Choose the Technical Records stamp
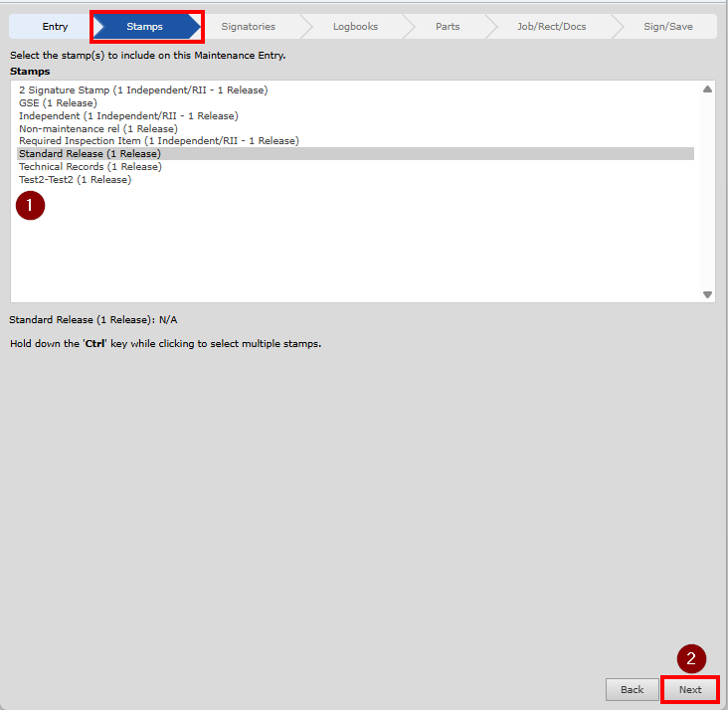 [90, 167]
